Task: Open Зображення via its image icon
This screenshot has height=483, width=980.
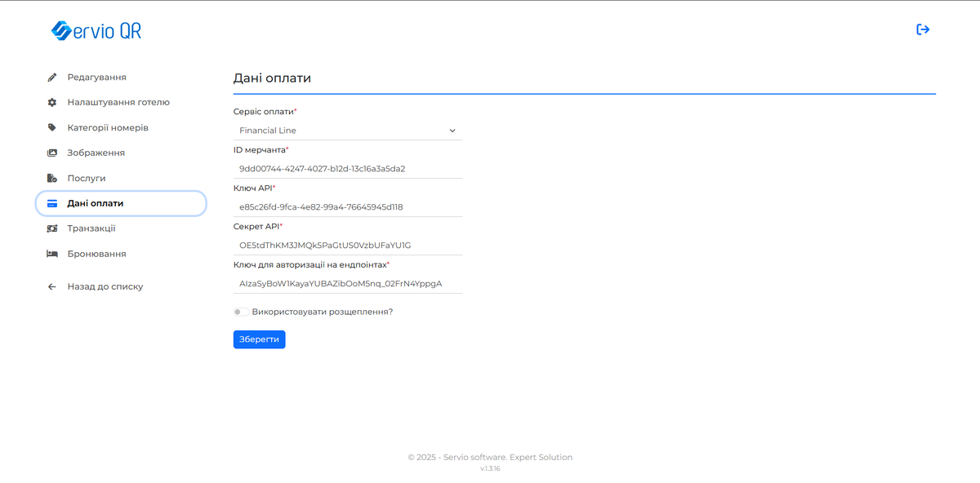Action: click(51, 153)
